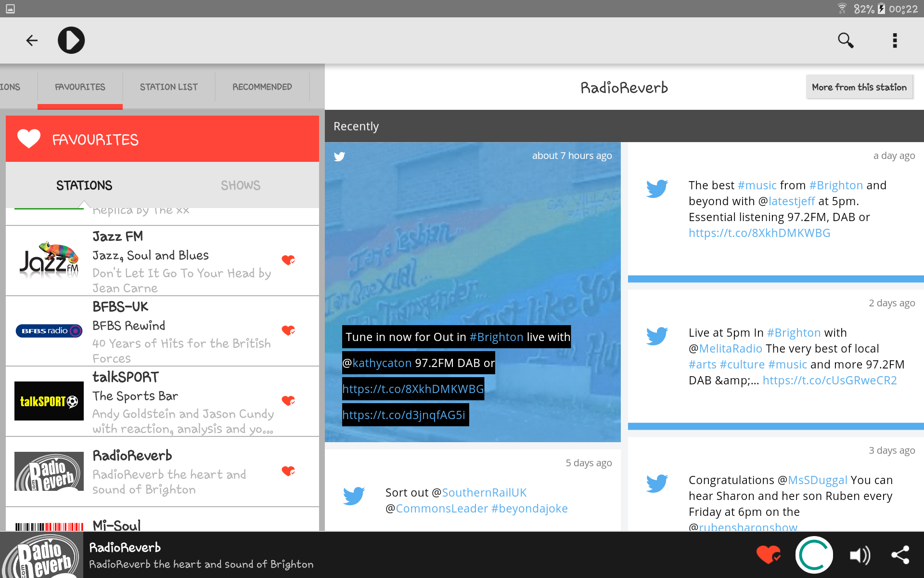Click the BFBS radio station logo
The height and width of the screenshot is (578, 924).
49,331
